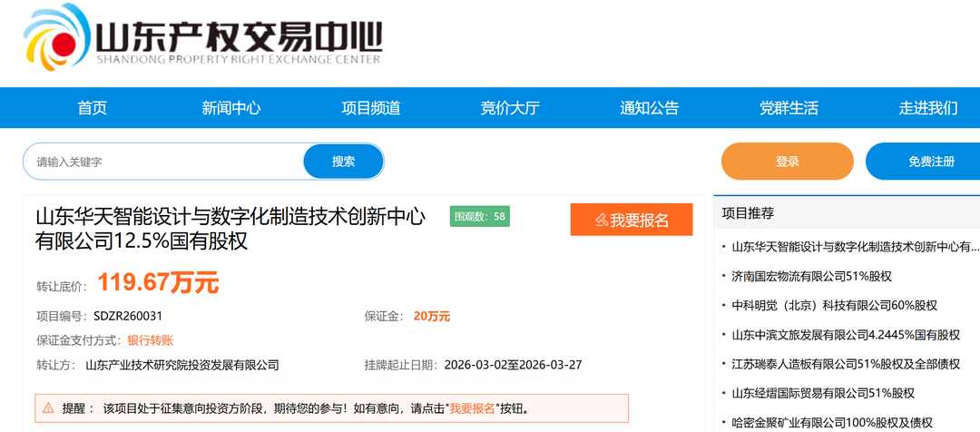Open the 首页 navigation menu item
This screenshot has width=980, height=432.
tap(92, 108)
